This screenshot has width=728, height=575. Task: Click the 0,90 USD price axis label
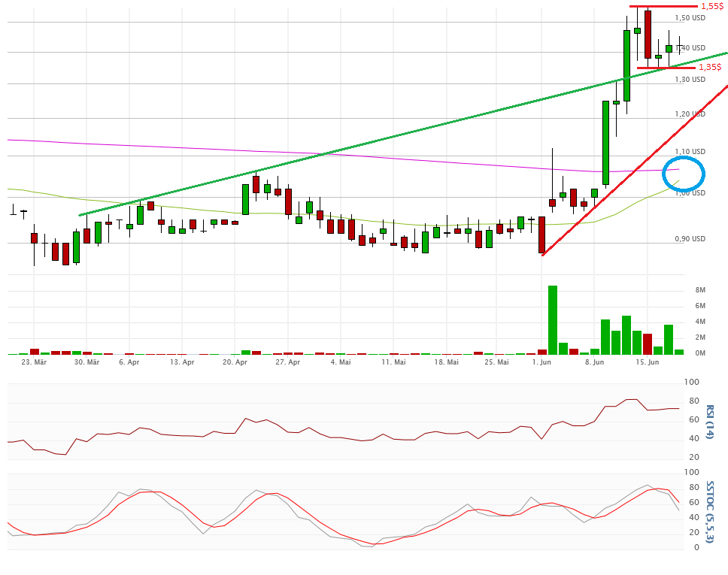click(x=690, y=239)
